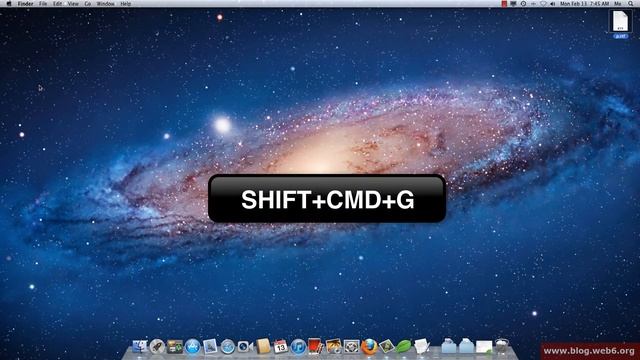The width and height of the screenshot is (640, 360).
Task: Open the Mail stamp icon in Dock
Action: (210, 347)
